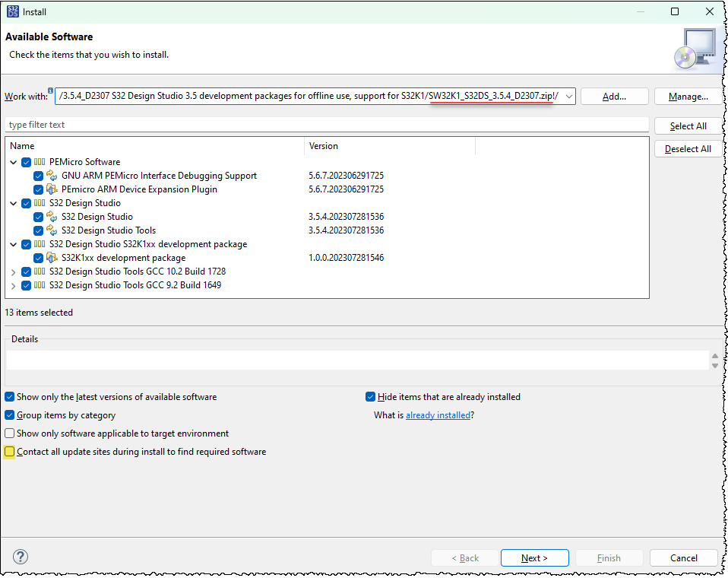
Task: Open the already installed link
Action: tap(438, 415)
